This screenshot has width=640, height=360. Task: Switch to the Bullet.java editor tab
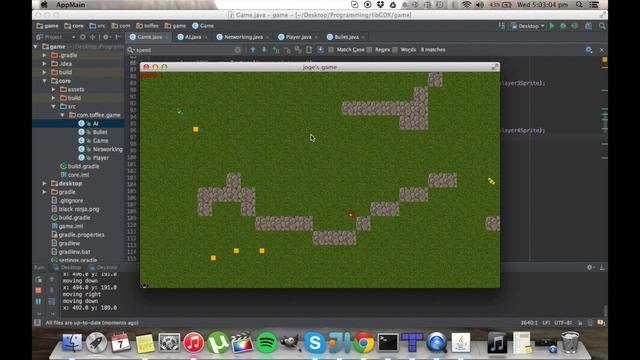click(346, 37)
